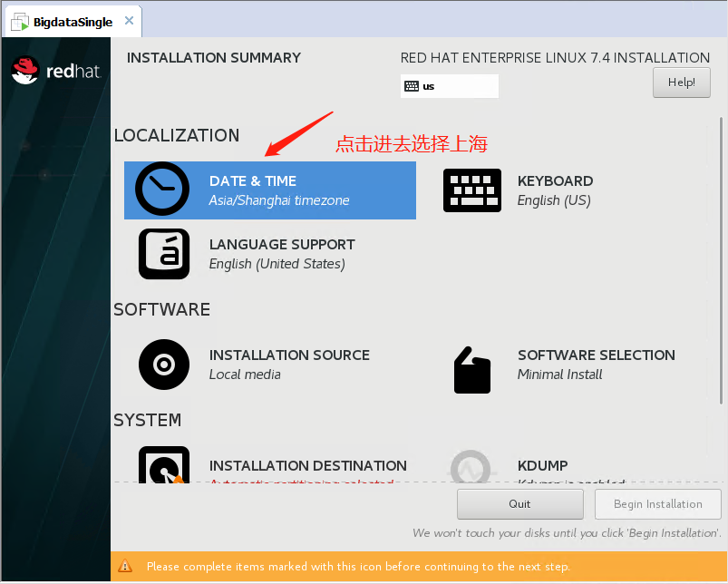Image resolution: width=728 pixels, height=584 pixels.
Task: Click the orange warning message text
Action: tap(358, 567)
